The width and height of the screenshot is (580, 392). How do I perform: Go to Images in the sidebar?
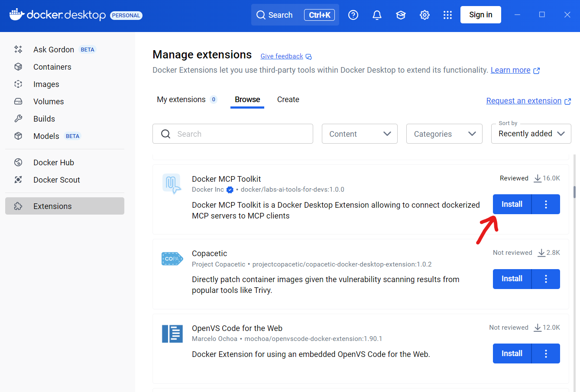pyautogui.click(x=65, y=84)
